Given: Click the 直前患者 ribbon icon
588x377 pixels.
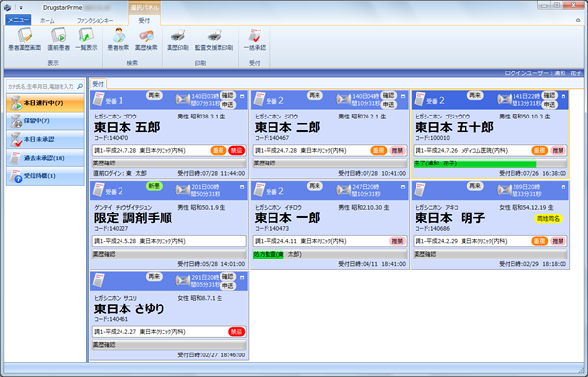Looking at the screenshot, I should click(x=58, y=40).
